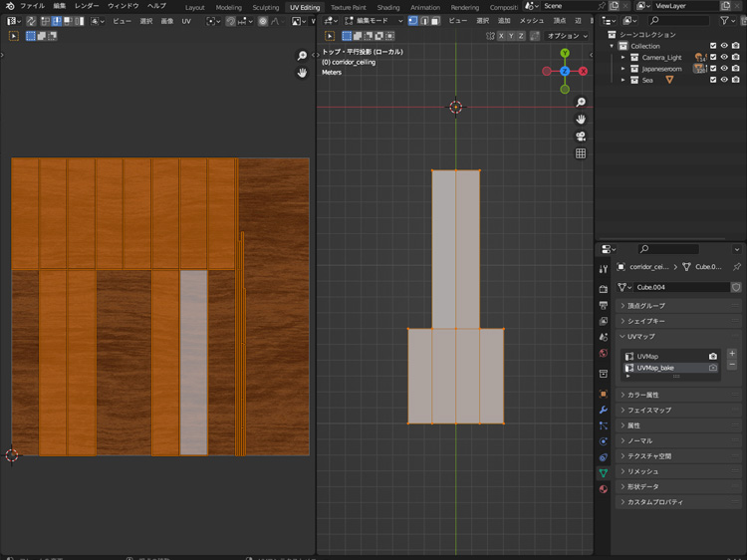
Task: Hide the Camera_Light collection in viewport
Action: tap(724, 58)
